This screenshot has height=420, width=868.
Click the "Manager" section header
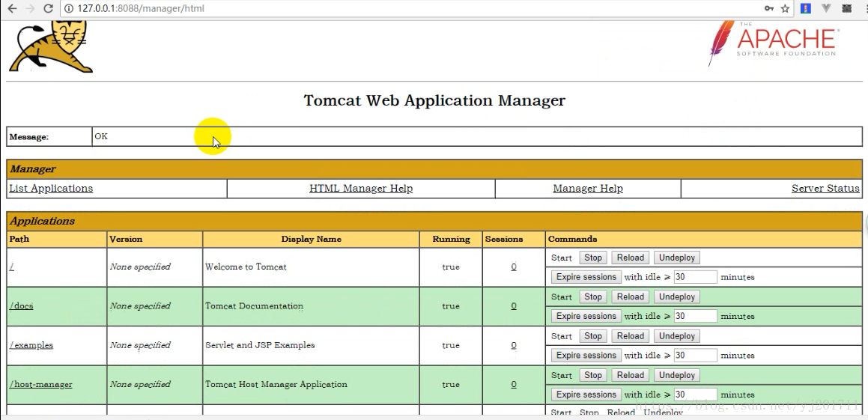(x=33, y=168)
